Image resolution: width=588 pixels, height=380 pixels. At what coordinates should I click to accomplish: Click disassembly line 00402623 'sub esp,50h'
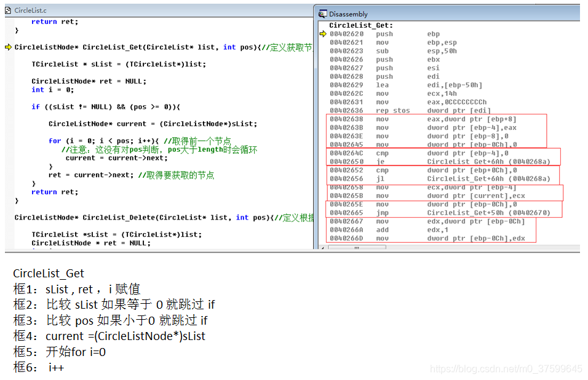[393, 51]
